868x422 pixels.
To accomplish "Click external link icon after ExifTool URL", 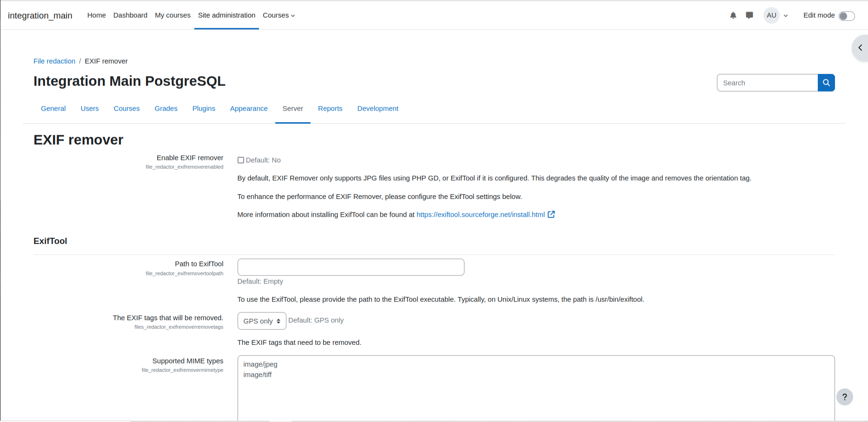I will [551, 214].
